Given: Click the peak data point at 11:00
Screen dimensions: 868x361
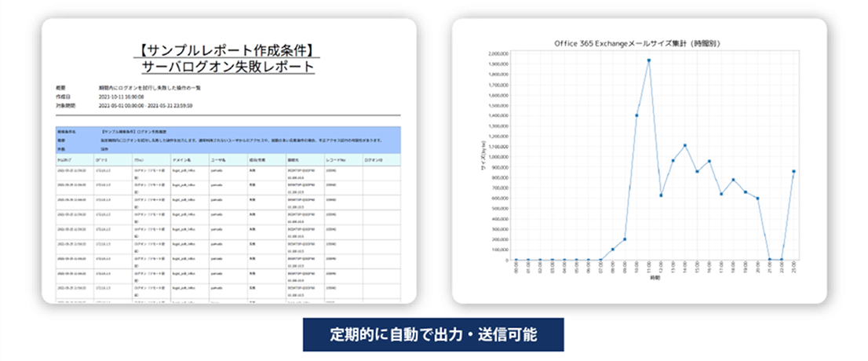Looking at the screenshot, I should [649, 60].
